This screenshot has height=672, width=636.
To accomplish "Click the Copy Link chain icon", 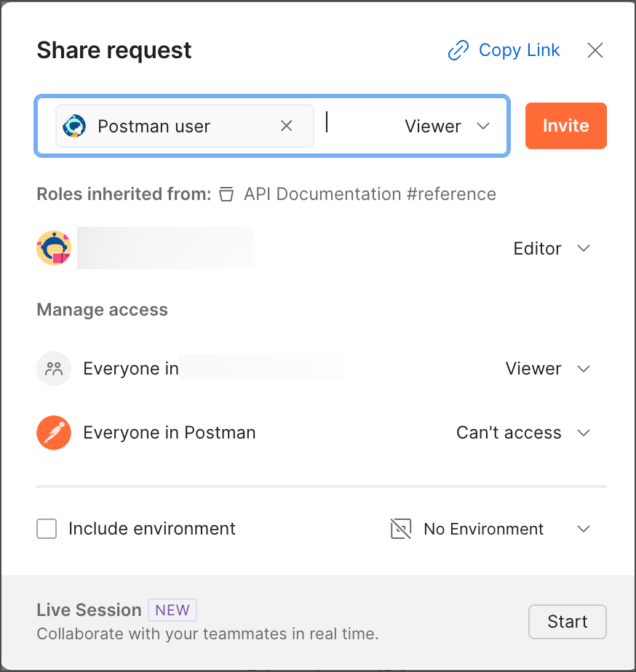I will pos(458,51).
